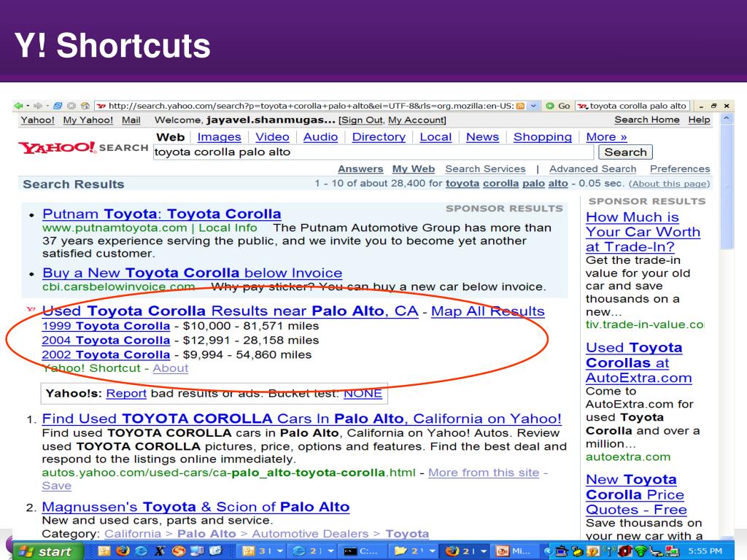Open 'Used Toyota Corollas at AutoExtra.com' ad

639,363
